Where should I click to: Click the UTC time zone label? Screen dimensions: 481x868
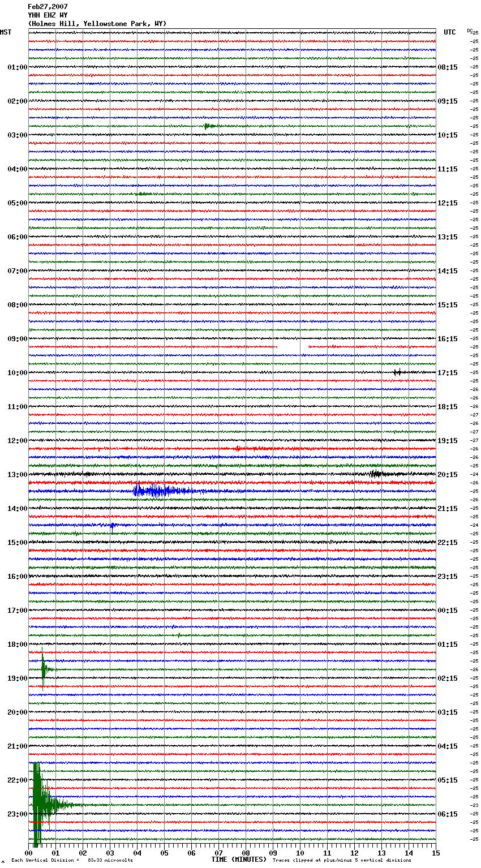pyautogui.click(x=450, y=32)
